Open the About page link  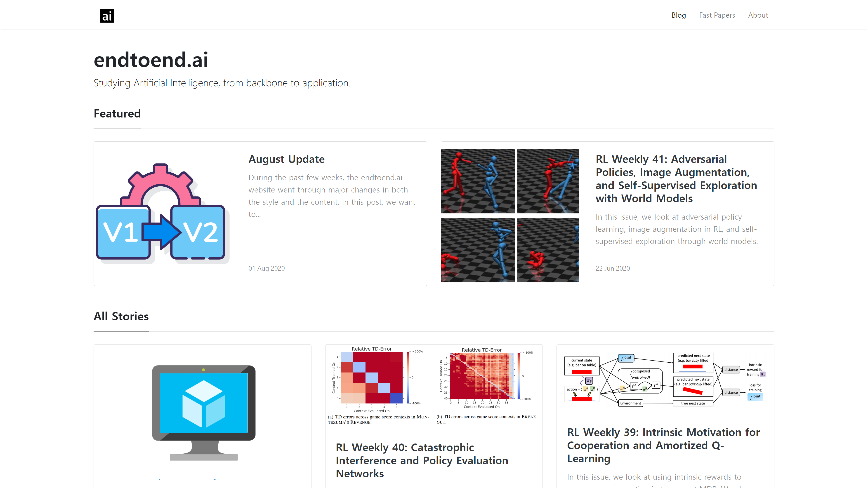[x=758, y=15]
